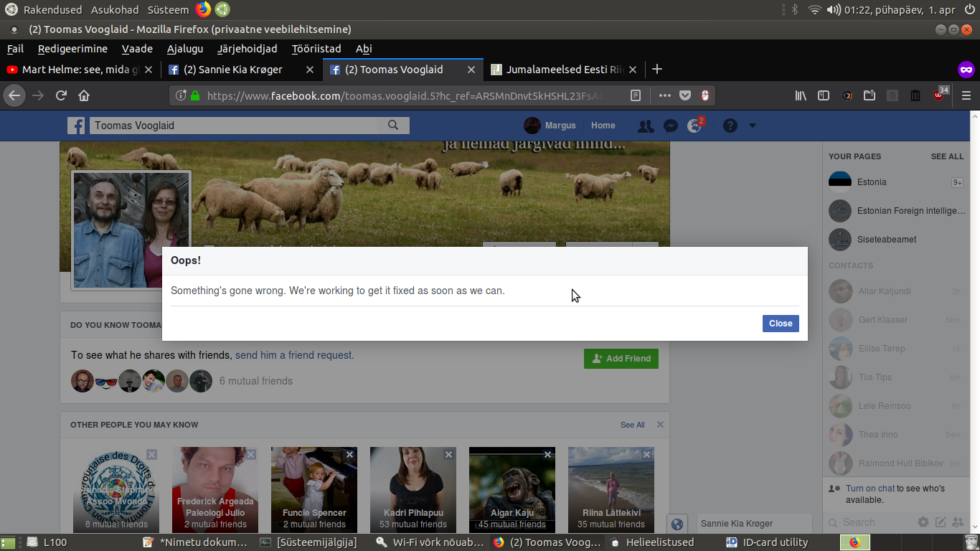The image size is (980, 551).
Task: Close the Oops error dialog
Action: click(781, 324)
